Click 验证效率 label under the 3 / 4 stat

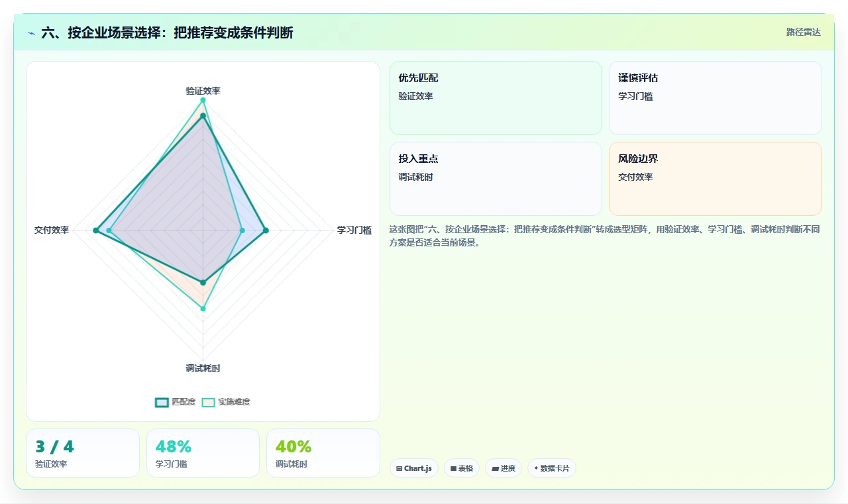tap(51, 464)
